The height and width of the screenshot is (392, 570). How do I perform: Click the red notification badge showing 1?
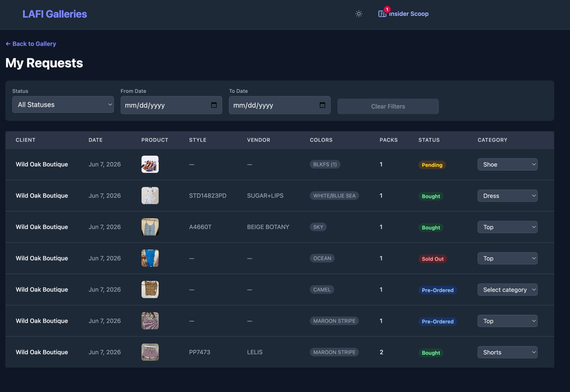point(387,9)
